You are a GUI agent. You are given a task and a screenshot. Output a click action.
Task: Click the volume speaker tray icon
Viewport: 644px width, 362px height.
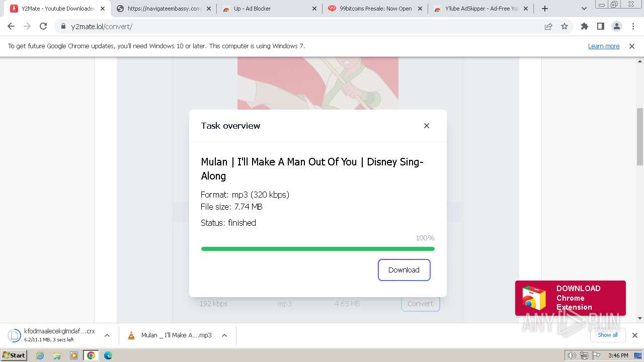point(572,355)
